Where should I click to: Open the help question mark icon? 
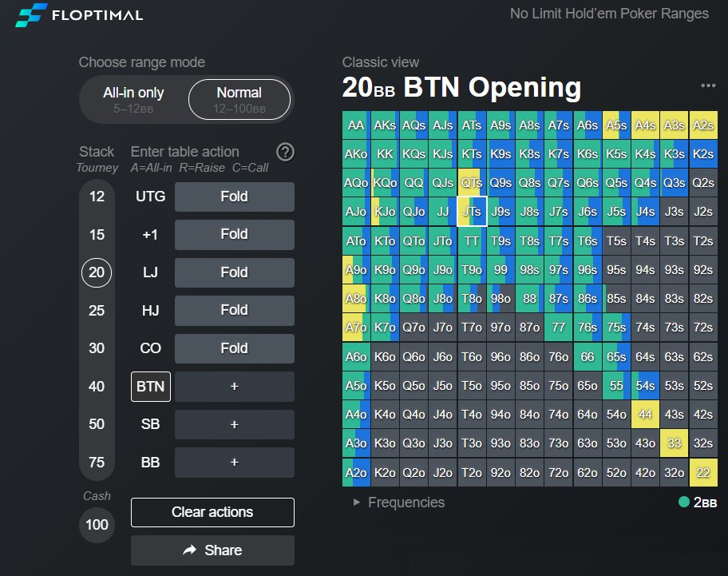pyautogui.click(x=285, y=152)
